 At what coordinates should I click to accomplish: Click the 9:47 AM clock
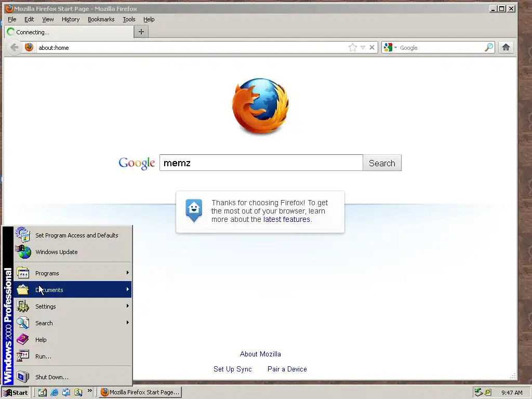tap(512, 393)
